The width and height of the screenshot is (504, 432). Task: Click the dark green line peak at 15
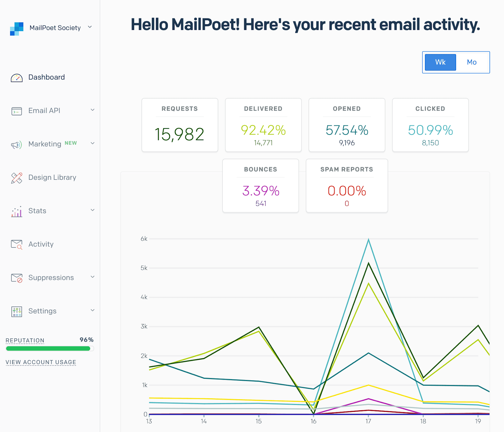point(259,327)
